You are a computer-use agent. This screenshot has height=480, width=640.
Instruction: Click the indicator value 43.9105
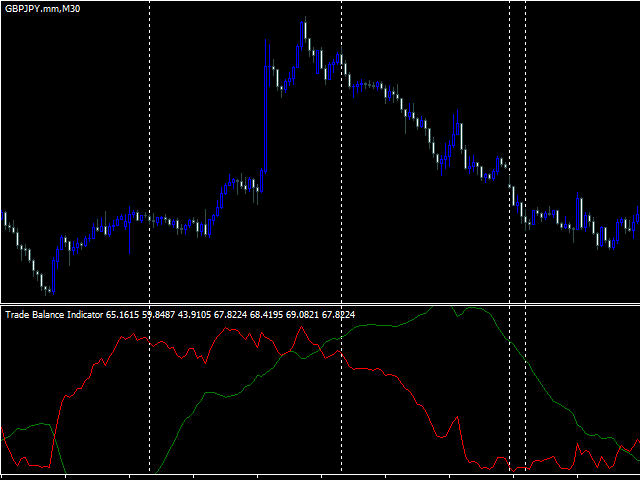[x=194, y=315]
